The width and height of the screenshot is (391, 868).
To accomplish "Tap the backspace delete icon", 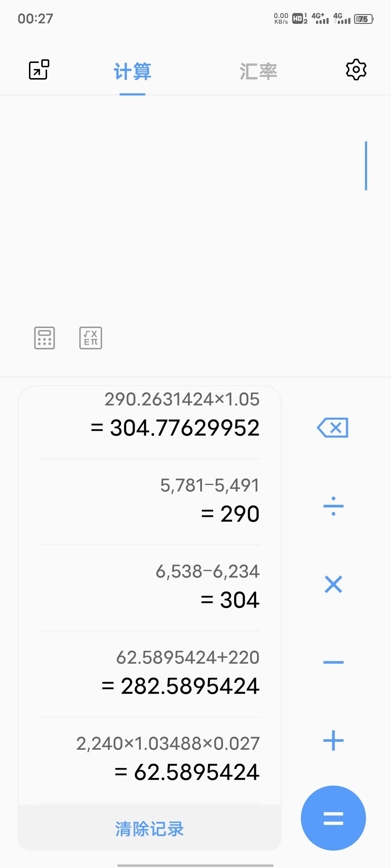I will click(x=333, y=428).
